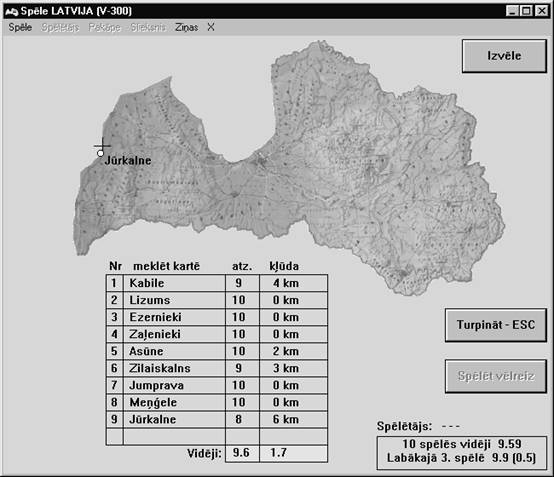Maximize the game window

526,11
